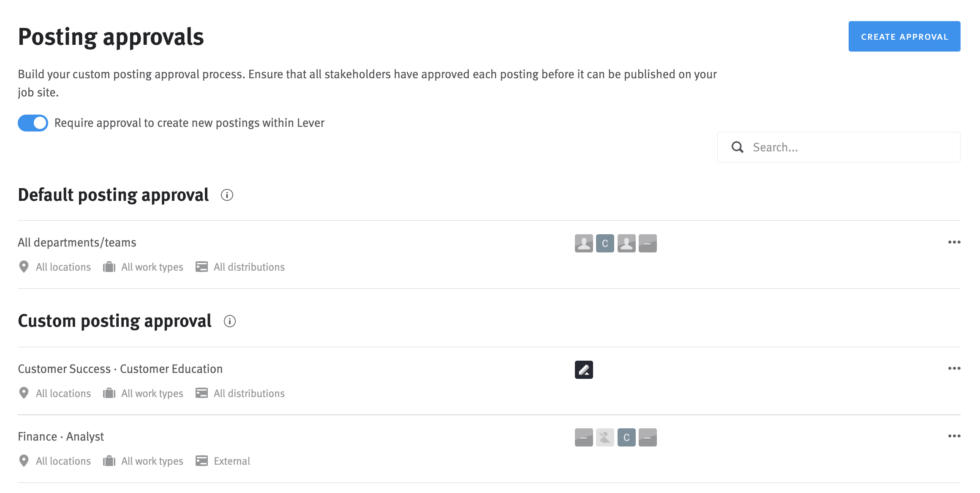980x493 pixels.
Task: Open the ellipsis menu for Customer Success Customer Education
Action: (954, 368)
